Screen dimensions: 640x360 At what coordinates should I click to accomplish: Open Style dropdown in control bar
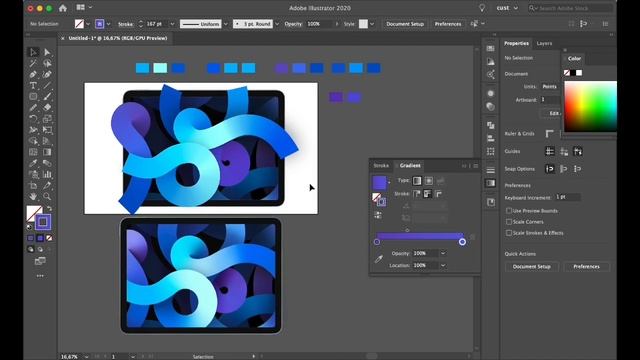point(372,24)
